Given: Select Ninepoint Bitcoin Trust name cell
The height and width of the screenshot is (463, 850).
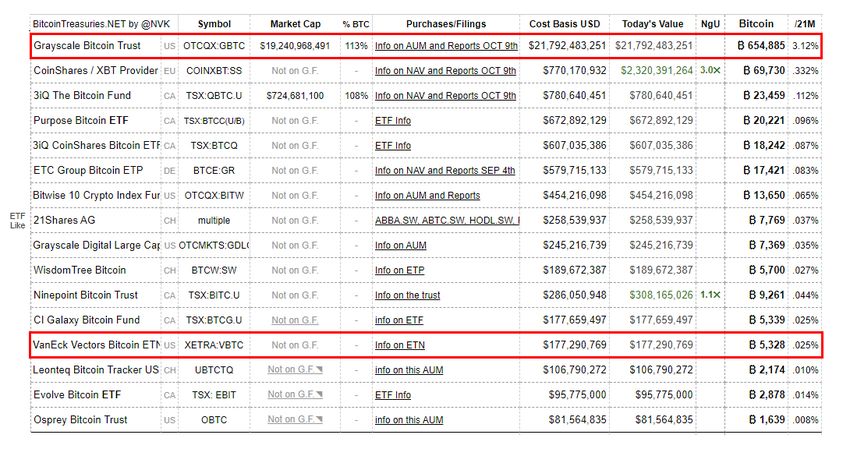Looking at the screenshot, I should (x=86, y=295).
